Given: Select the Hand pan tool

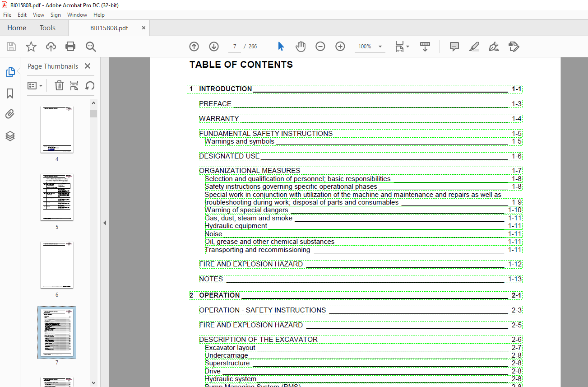Looking at the screenshot, I should [x=301, y=47].
